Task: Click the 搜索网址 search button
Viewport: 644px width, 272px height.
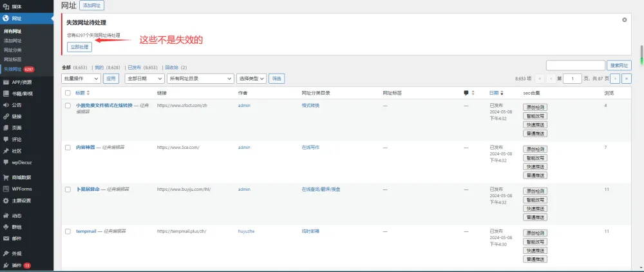Action: 620,65
